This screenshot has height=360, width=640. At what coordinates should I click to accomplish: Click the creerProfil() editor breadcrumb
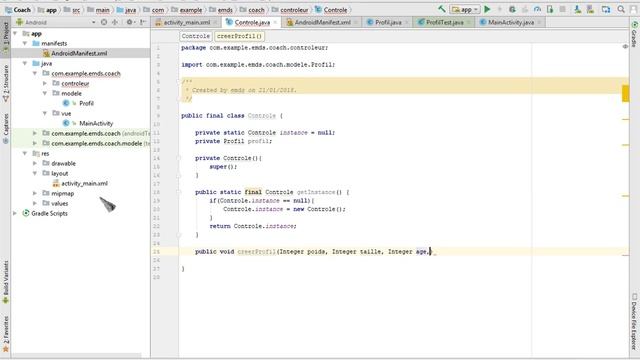coord(239,36)
